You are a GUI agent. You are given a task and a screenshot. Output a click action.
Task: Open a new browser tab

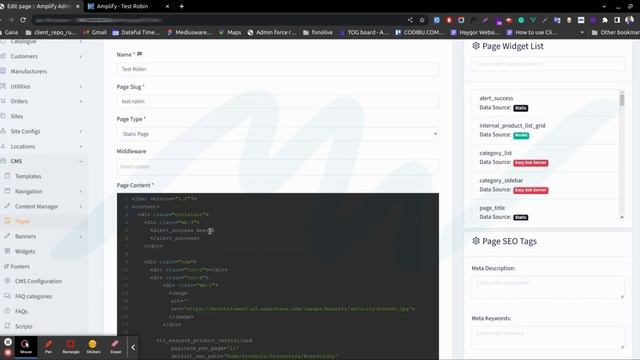pos(181,6)
